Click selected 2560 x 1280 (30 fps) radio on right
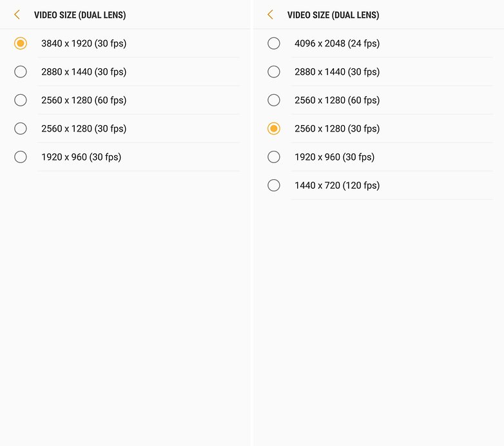The height and width of the screenshot is (446, 504). pos(274,128)
